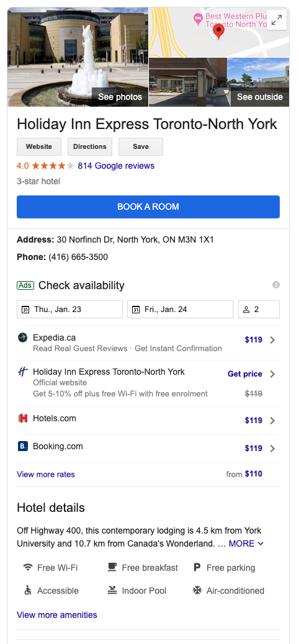
Task: Click the Website button
Action: (x=39, y=146)
